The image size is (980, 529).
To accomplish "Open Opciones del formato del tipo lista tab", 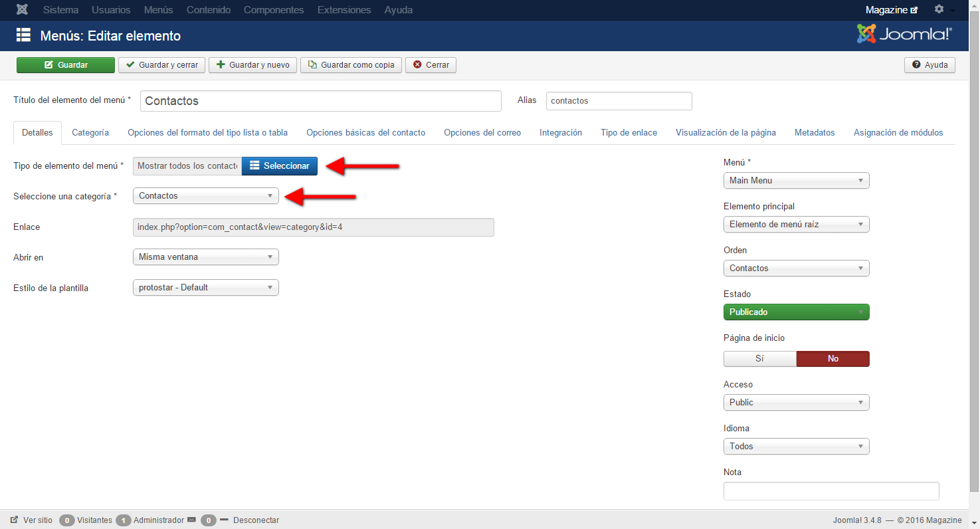I will point(207,132).
